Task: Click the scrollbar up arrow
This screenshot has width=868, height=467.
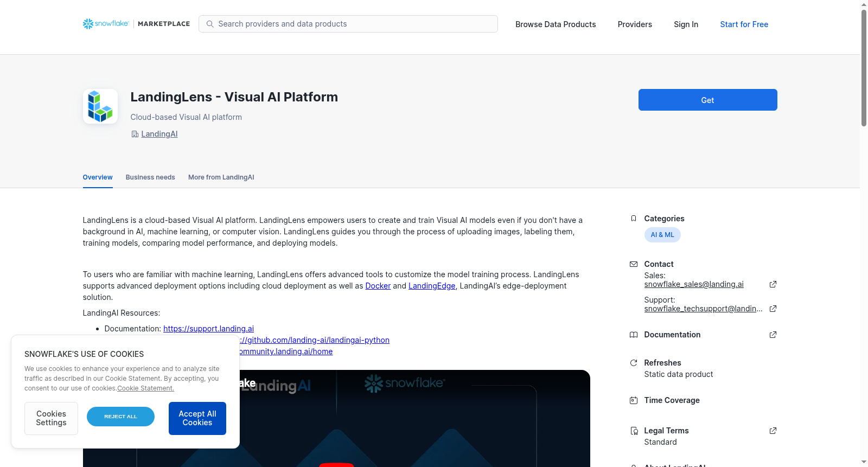Action: coord(864,4)
